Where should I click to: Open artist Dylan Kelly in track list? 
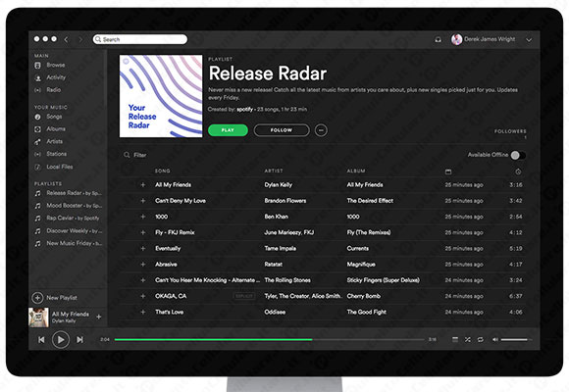pos(279,185)
